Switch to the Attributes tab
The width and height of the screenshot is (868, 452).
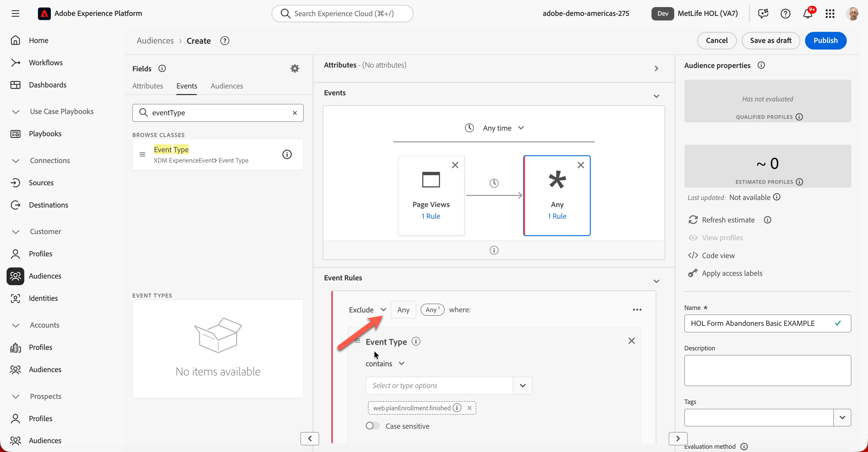(x=148, y=86)
